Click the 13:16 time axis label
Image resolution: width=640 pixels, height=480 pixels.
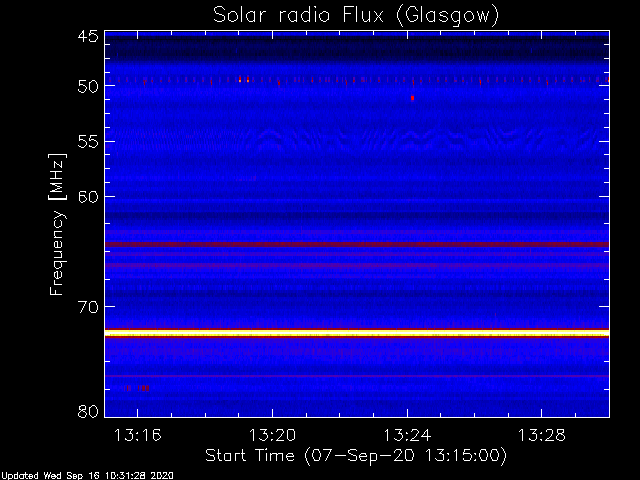coord(138,435)
